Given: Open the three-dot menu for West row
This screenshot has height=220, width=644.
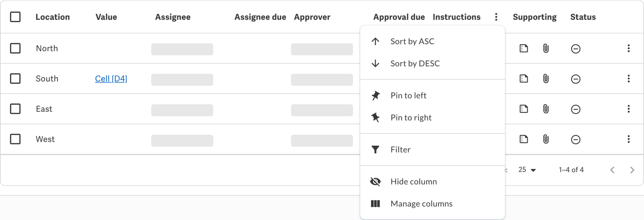Looking at the screenshot, I should [x=629, y=139].
